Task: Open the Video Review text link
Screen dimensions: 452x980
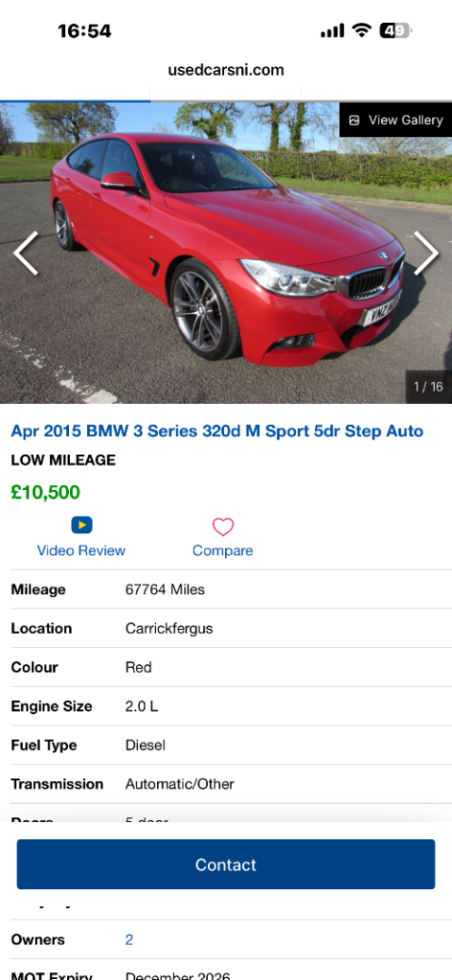Action: click(81, 550)
